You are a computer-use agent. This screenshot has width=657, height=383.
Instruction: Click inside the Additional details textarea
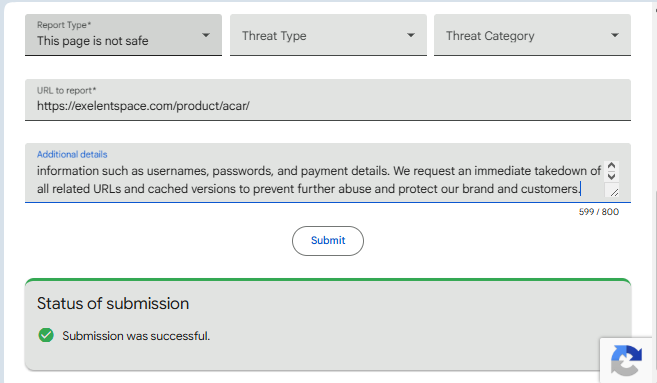click(318, 180)
